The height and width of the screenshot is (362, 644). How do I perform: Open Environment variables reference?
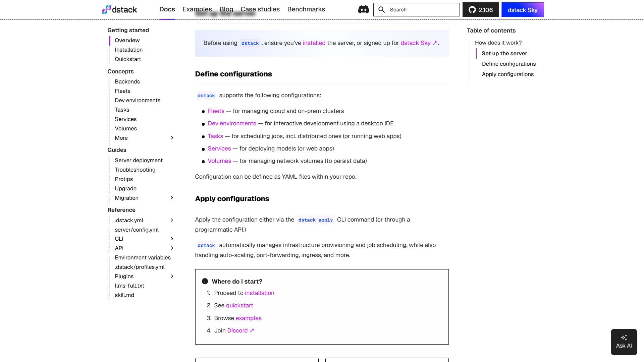[x=143, y=257]
